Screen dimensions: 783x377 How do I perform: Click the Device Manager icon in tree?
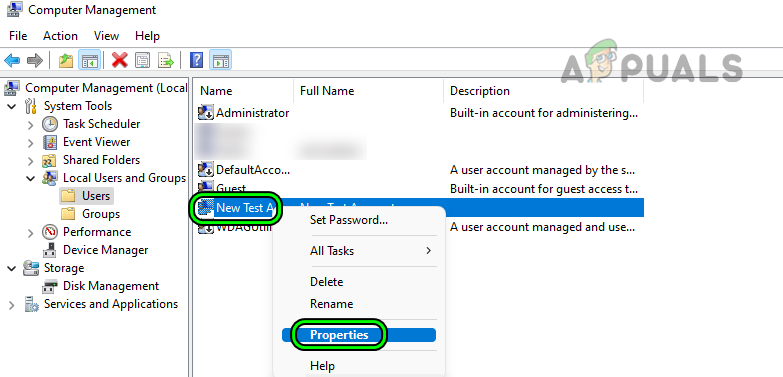[49, 250]
